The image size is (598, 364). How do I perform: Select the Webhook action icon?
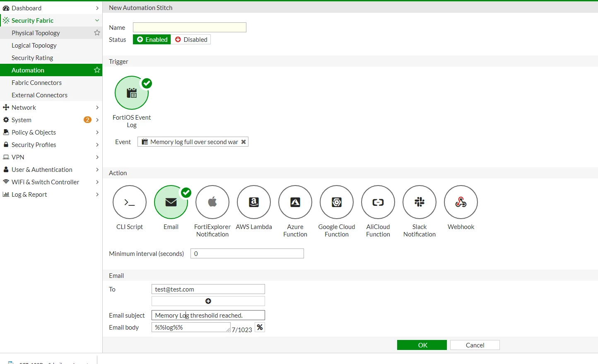click(461, 202)
